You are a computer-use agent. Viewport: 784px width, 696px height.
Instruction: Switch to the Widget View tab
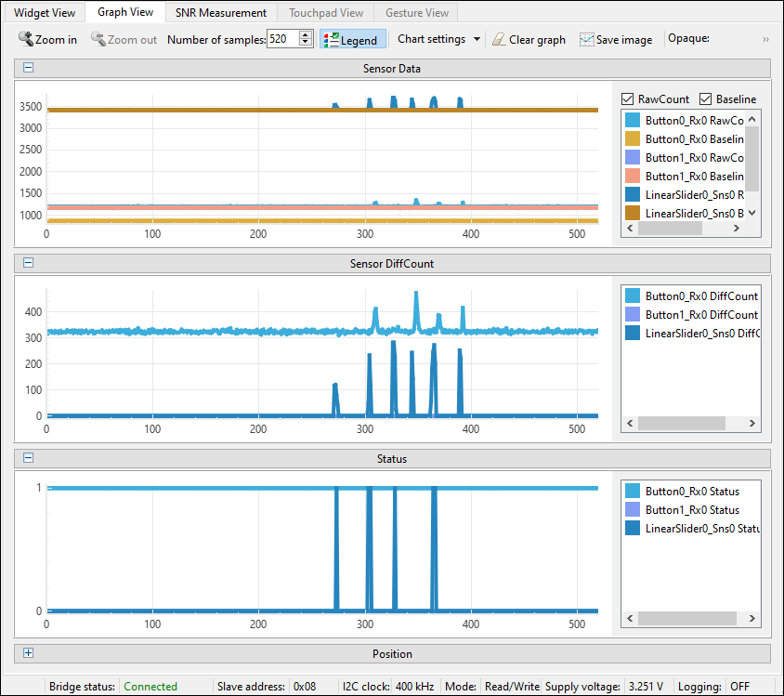pos(45,12)
